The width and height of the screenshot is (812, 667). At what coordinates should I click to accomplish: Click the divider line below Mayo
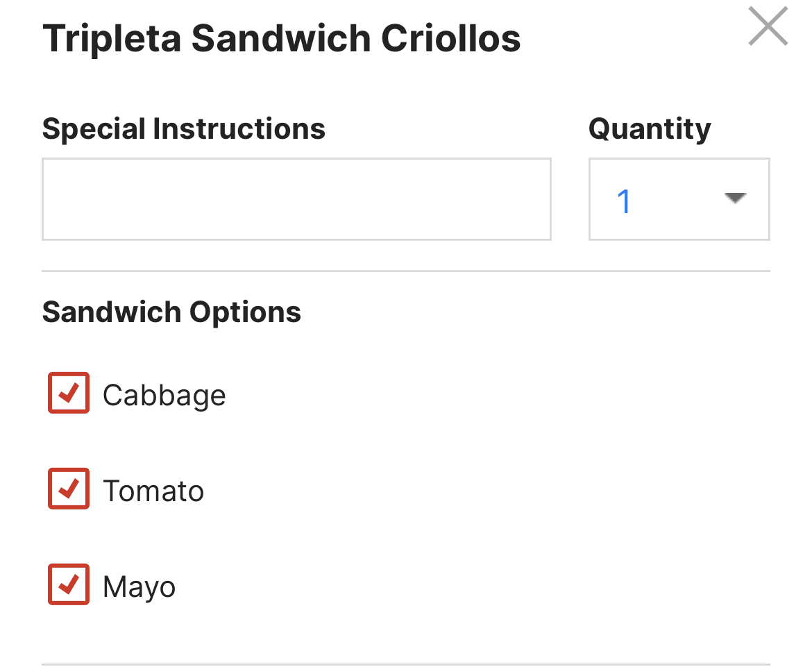[x=405, y=664]
